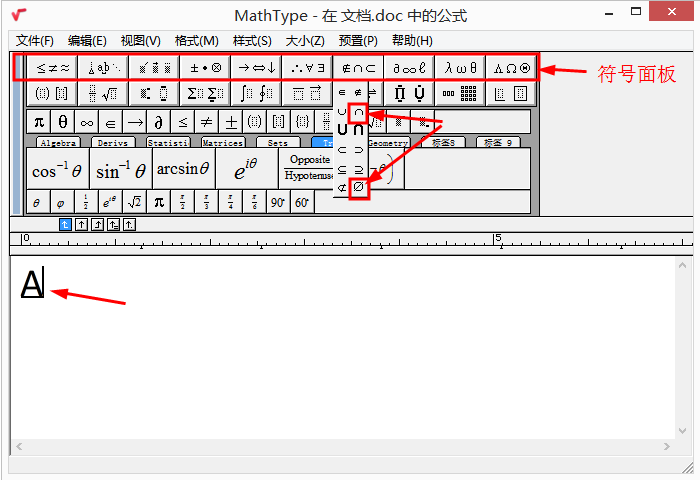Insert the inverse cosine theta expression

pyautogui.click(x=58, y=169)
